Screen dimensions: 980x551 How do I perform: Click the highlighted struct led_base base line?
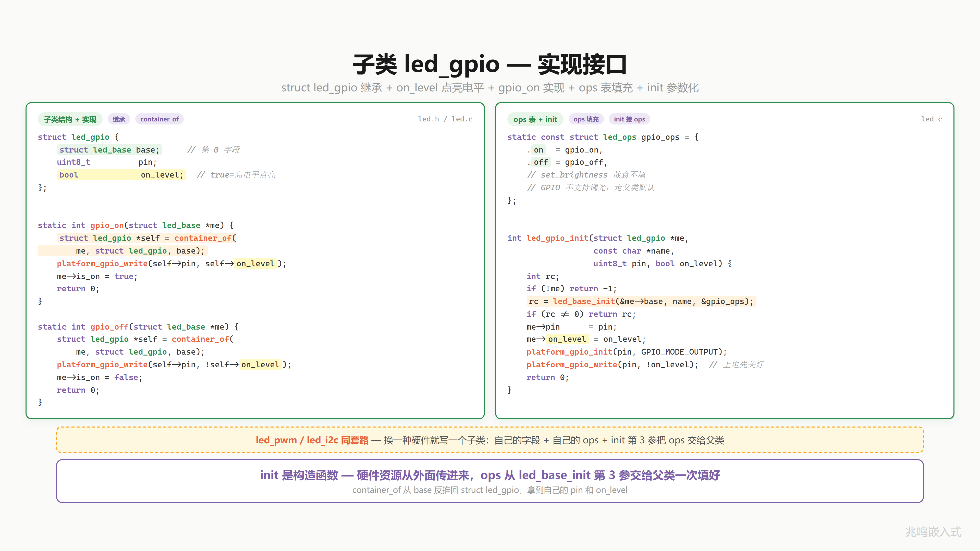coord(109,150)
